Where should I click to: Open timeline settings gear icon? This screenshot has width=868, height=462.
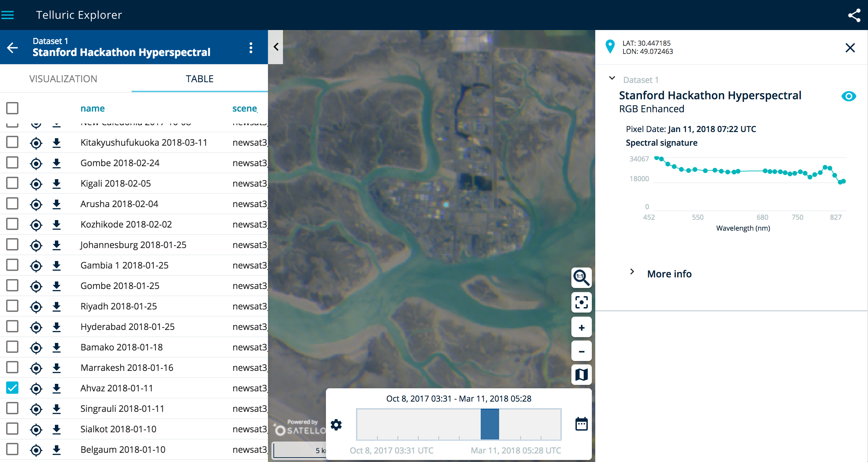336,425
